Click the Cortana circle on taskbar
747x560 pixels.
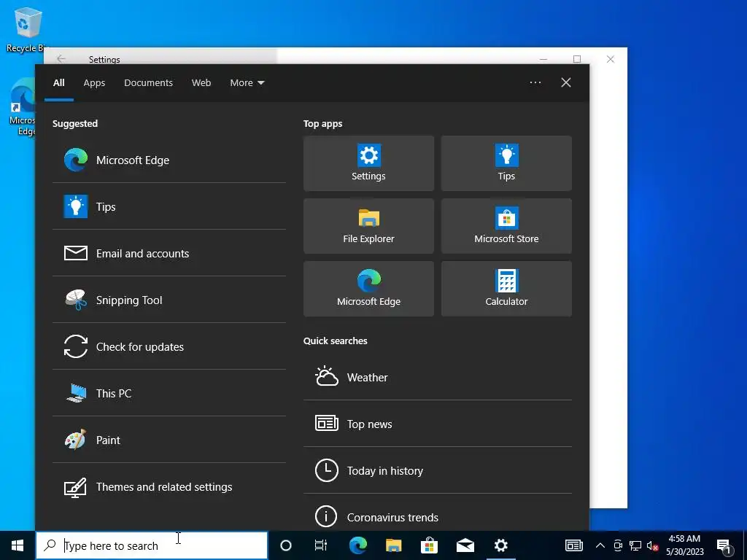[x=286, y=545]
